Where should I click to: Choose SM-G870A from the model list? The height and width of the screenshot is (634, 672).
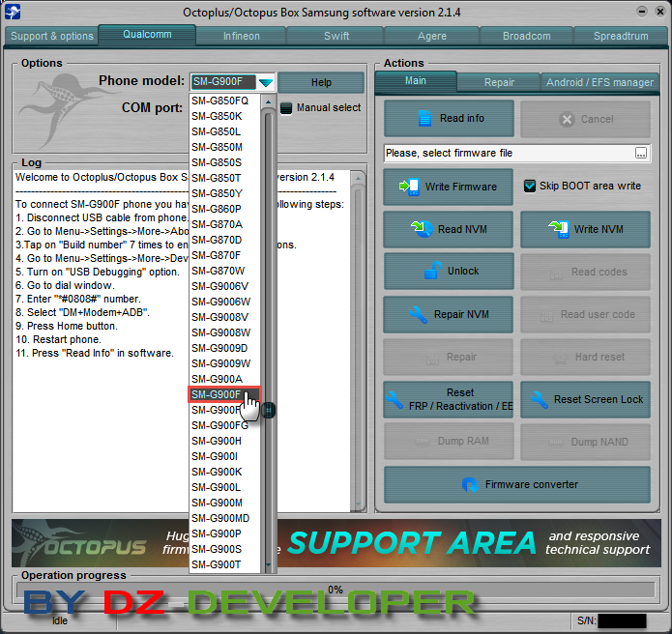224,224
